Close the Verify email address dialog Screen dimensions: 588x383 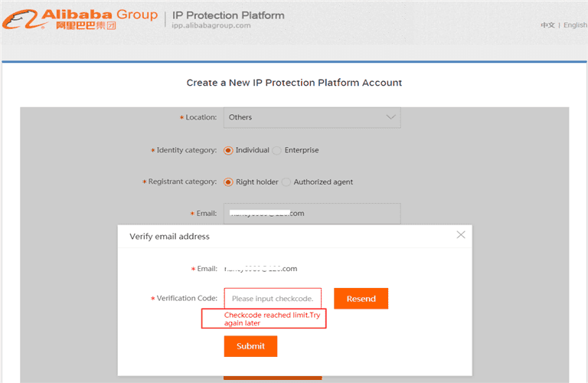[461, 234]
